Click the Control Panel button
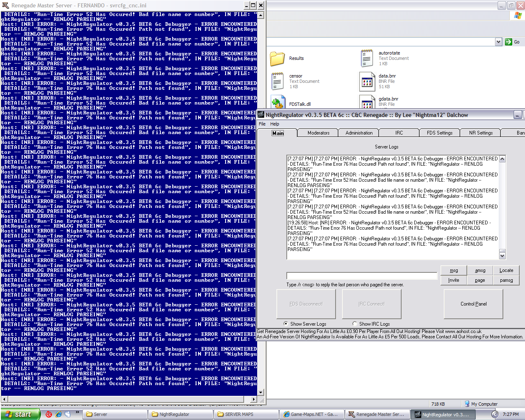525x420 pixels. 473,304
